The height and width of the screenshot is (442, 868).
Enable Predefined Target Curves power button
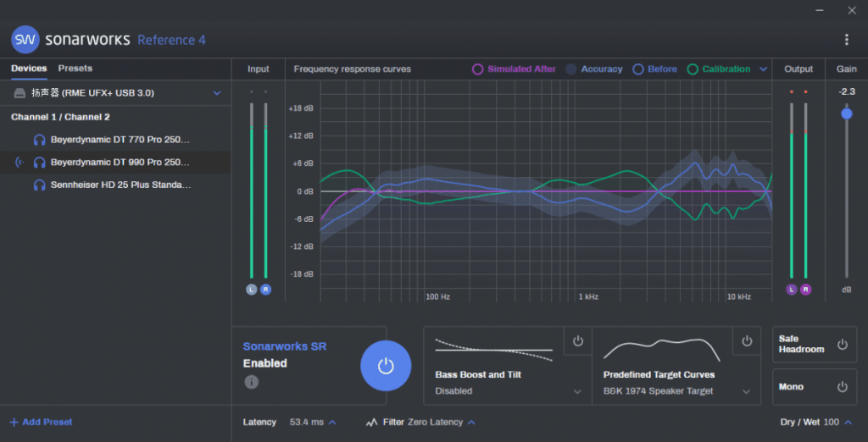(747, 340)
